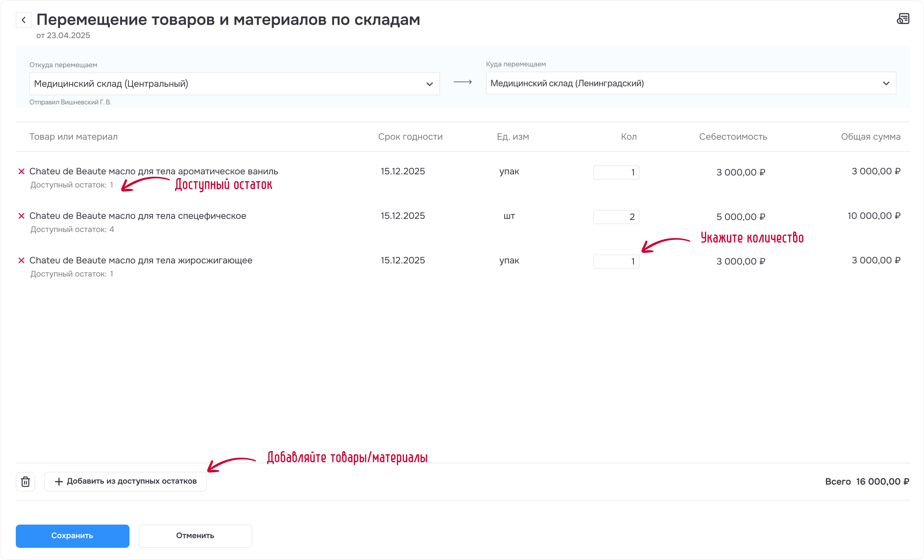Select the Chateu de Beaute специфическое product name

click(x=138, y=216)
